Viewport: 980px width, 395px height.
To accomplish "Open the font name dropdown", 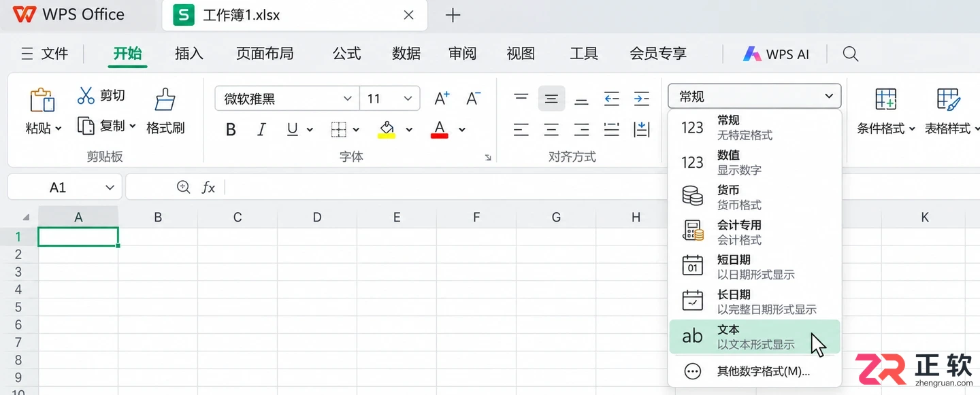I will tap(347, 99).
